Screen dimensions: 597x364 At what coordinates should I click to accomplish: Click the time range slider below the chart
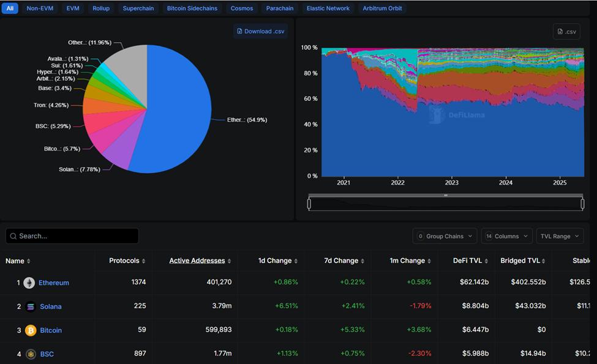tap(445, 199)
